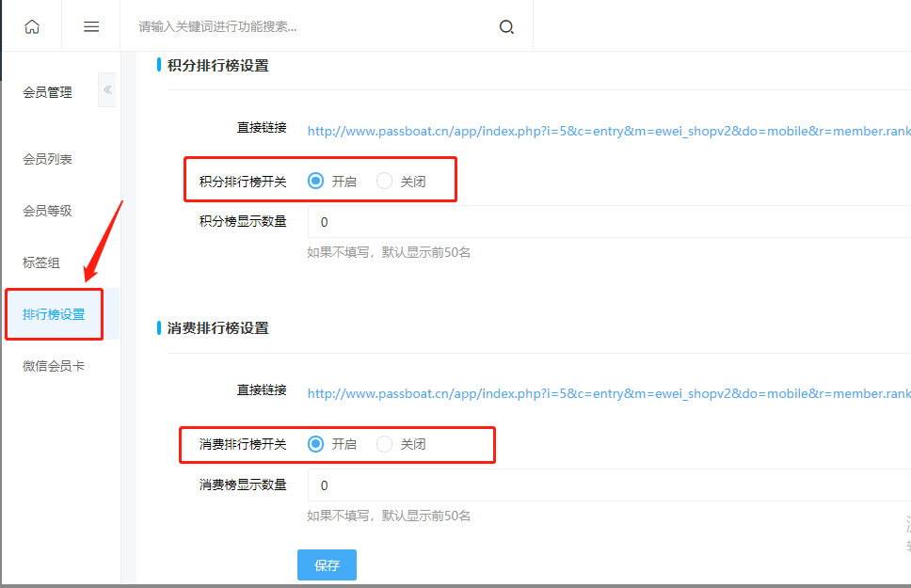The image size is (911, 588).
Task: Open 标签组 in the sidebar
Action: (x=41, y=262)
